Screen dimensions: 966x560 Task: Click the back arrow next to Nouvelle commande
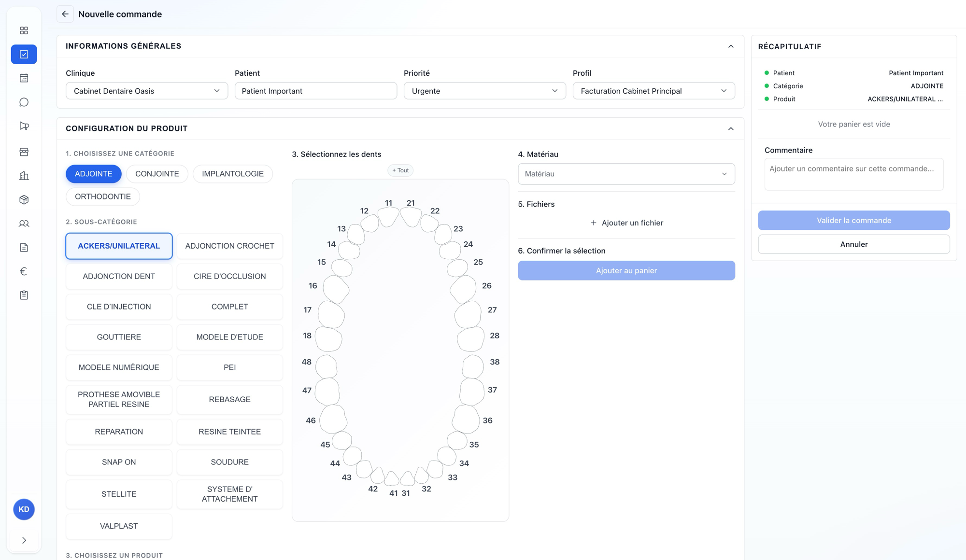[x=65, y=14]
